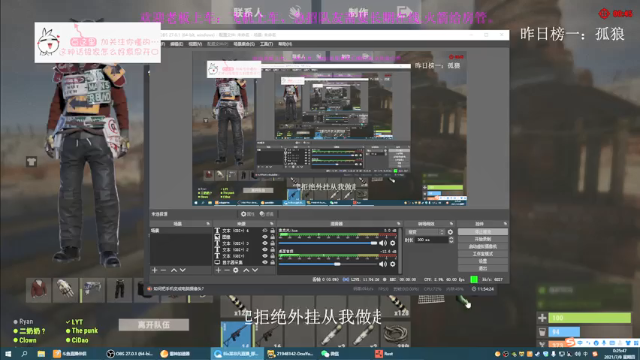This screenshot has height=360, width=640.
Task: Add a new source with the plus icon
Action: coord(218,270)
